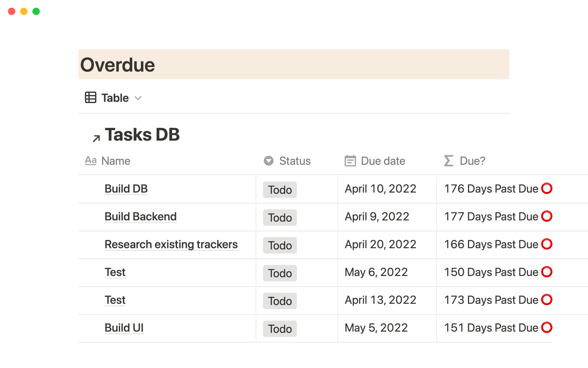Viewport: 588px width, 368px height.
Task: Click red circle on Build DB row
Action: pyautogui.click(x=547, y=188)
